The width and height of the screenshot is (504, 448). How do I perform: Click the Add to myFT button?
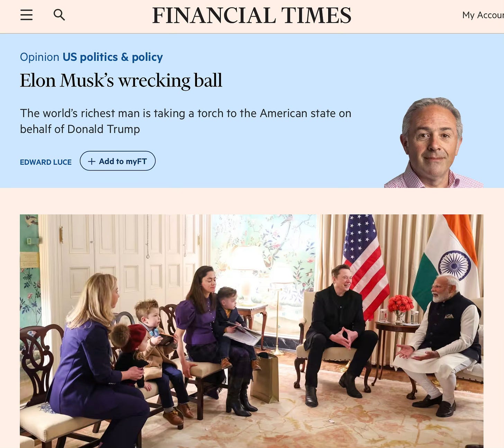(118, 161)
